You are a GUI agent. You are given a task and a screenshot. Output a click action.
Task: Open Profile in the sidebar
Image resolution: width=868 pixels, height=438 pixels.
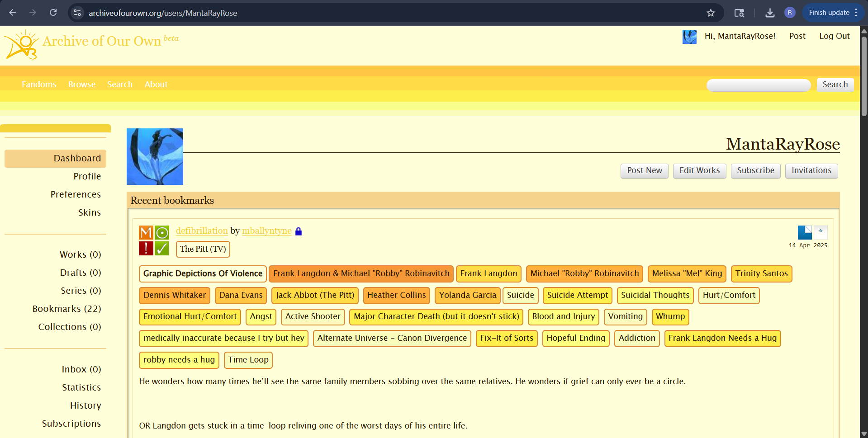[x=87, y=176]
